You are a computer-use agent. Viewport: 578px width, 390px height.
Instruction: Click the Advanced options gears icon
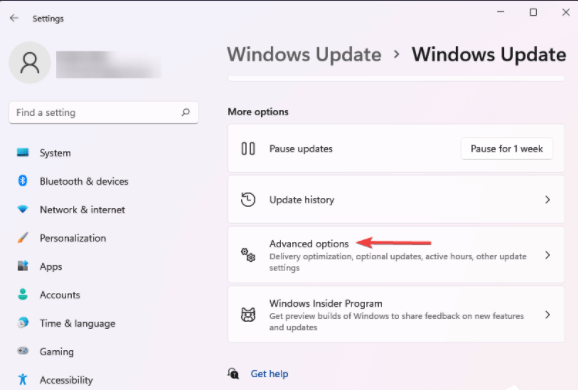(248, 255)
